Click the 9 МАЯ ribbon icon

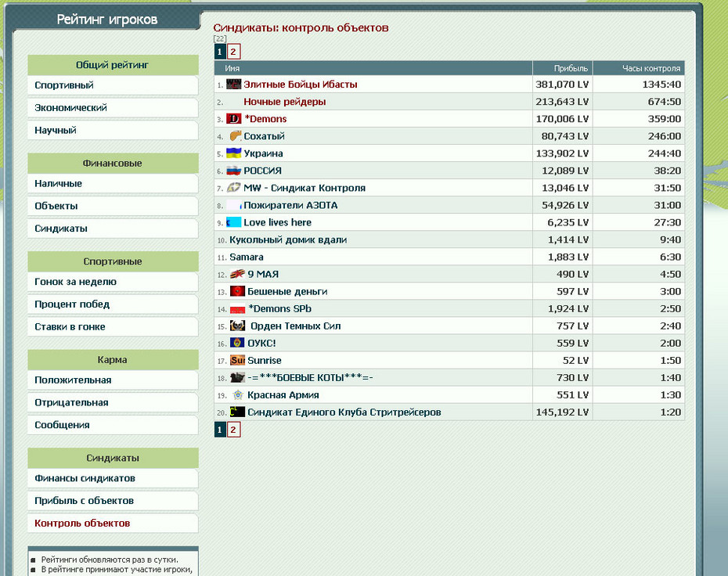237,274
